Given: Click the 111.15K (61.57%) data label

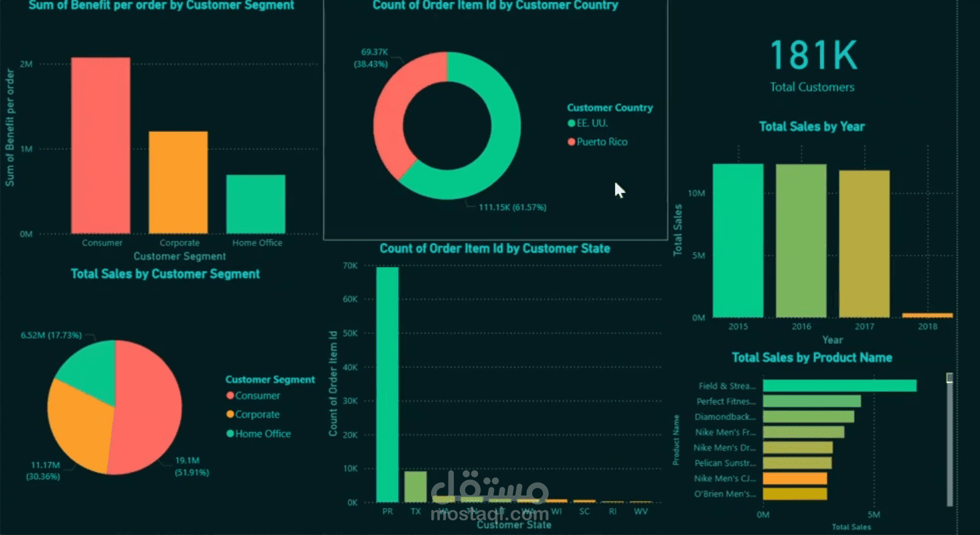Looking at the screenshot, I should (513, 208).
